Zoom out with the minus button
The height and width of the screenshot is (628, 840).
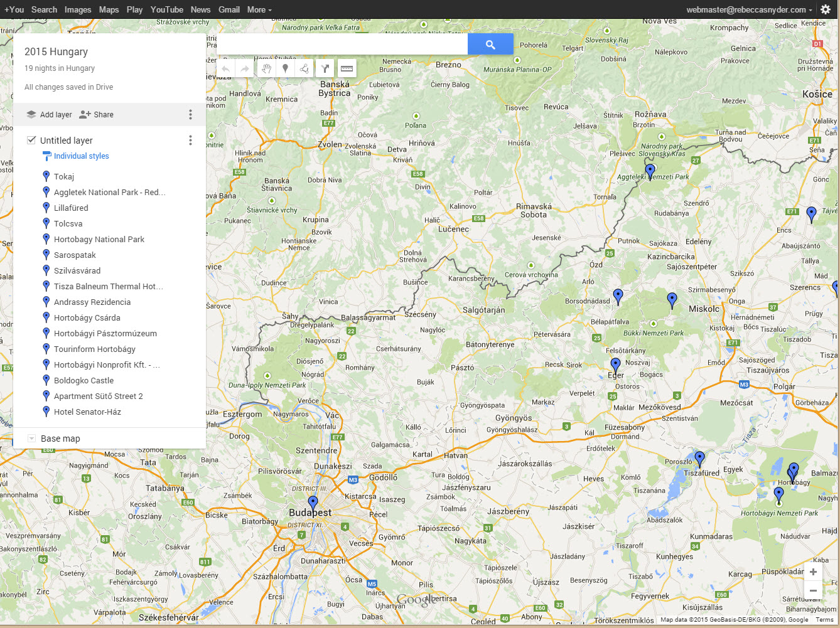click(x=813, y=591)
